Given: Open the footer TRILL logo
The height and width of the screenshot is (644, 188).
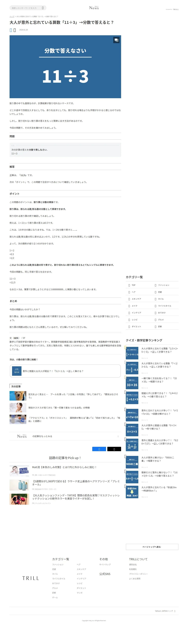Looking at the screenshot, I should coord(30,578).
